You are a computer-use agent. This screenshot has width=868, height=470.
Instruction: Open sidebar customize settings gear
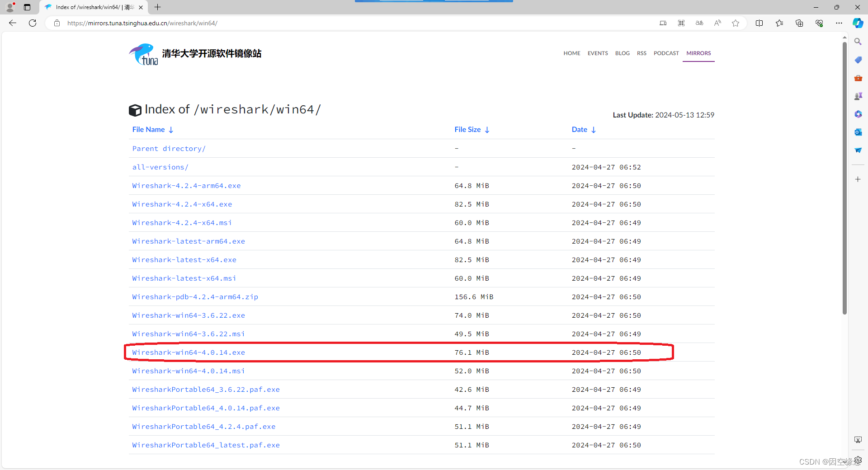858,460
